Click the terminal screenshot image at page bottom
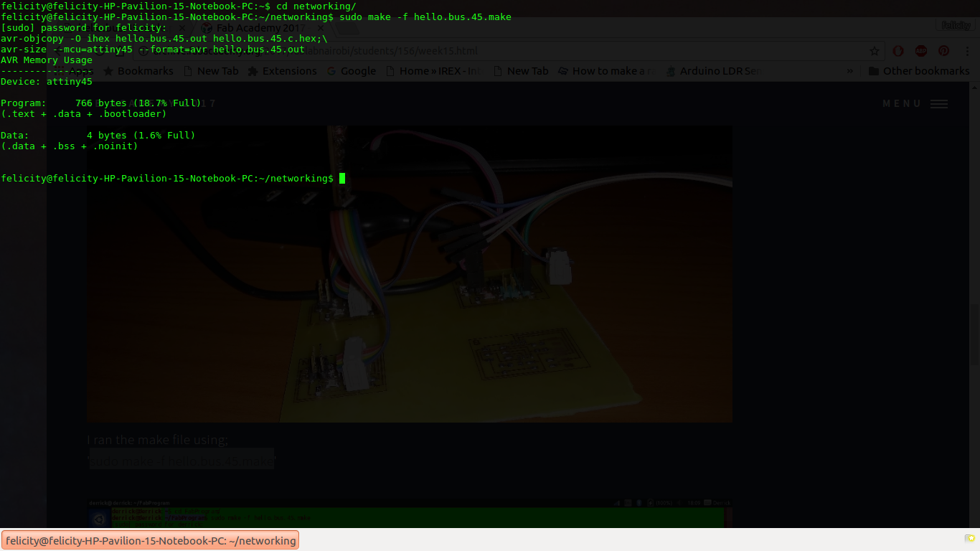Viewport: 980px width, 551px height. tap(410, 514)
